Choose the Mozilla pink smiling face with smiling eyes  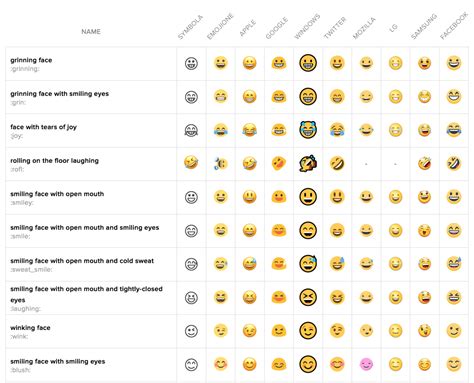(366, 364)
